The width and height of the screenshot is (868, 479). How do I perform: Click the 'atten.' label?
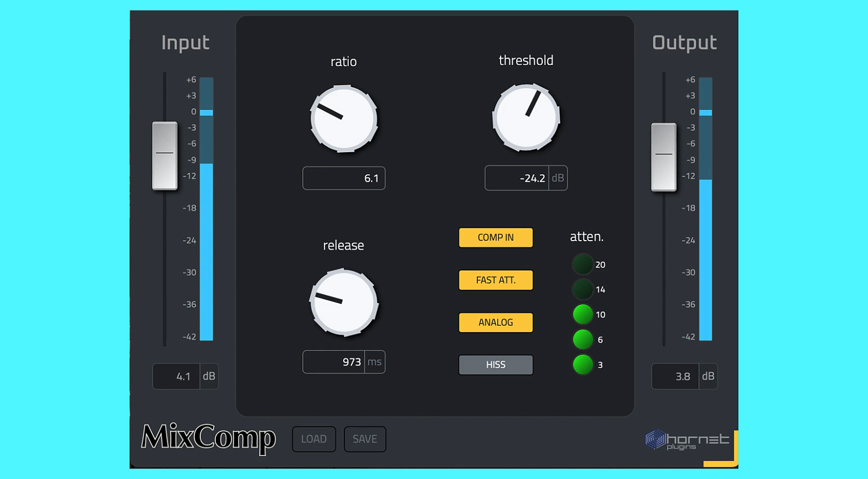tap(587, 237)
